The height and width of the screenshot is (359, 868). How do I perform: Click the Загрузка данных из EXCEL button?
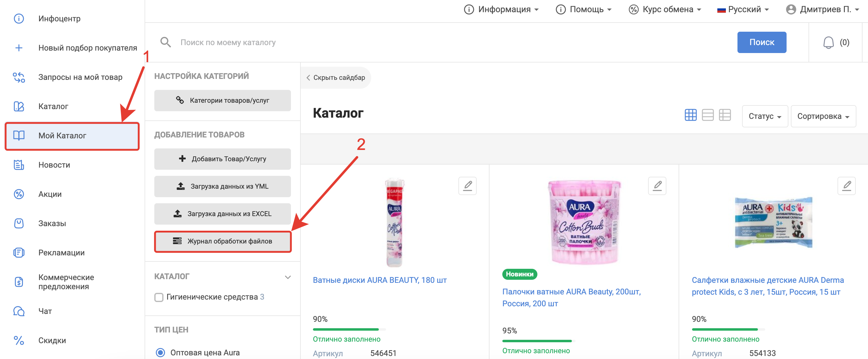tap(222, 214)
